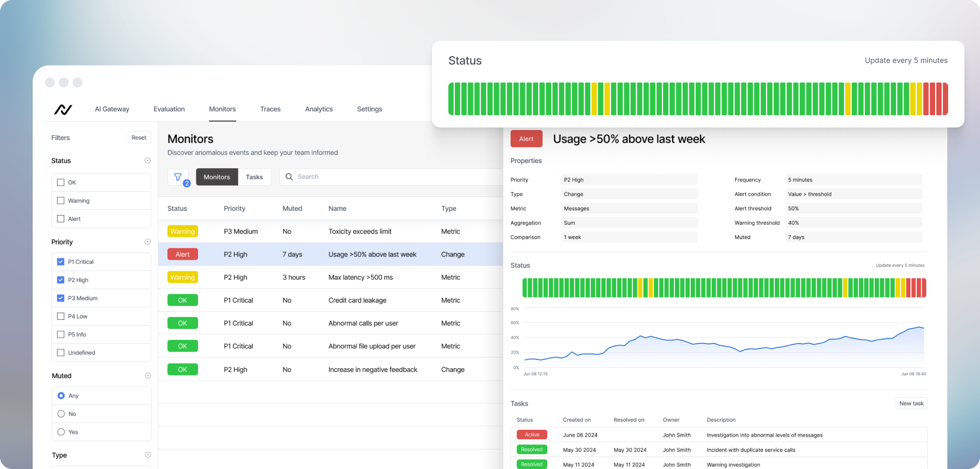
Task: Open the Abnormal calls per user monitor
Action: (331, 323)
